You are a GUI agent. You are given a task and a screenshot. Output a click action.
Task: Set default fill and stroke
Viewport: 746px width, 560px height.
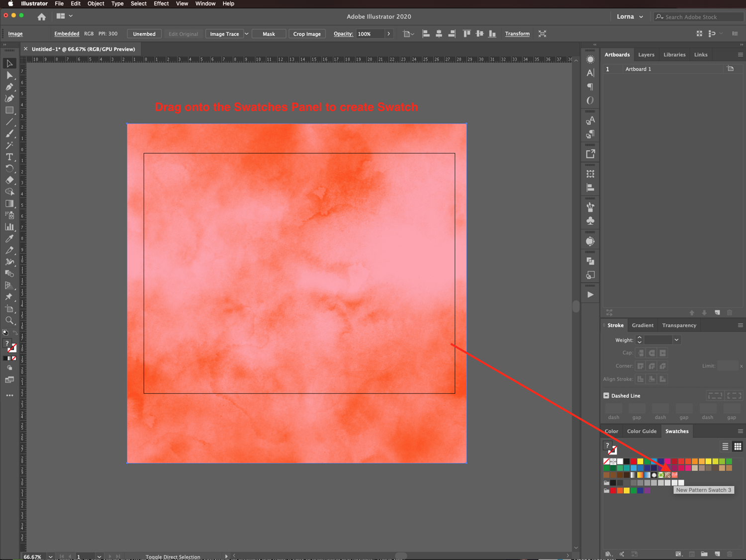tap(5, 333)
